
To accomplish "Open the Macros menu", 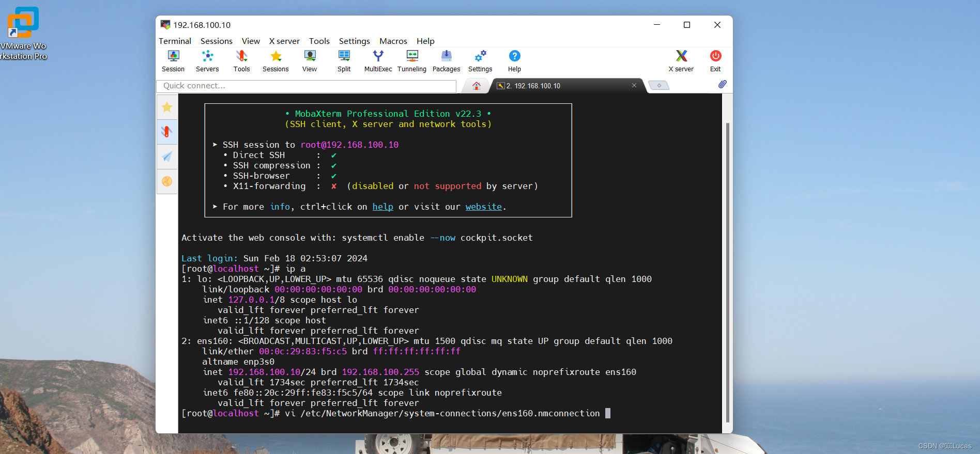I will [393, 41].
